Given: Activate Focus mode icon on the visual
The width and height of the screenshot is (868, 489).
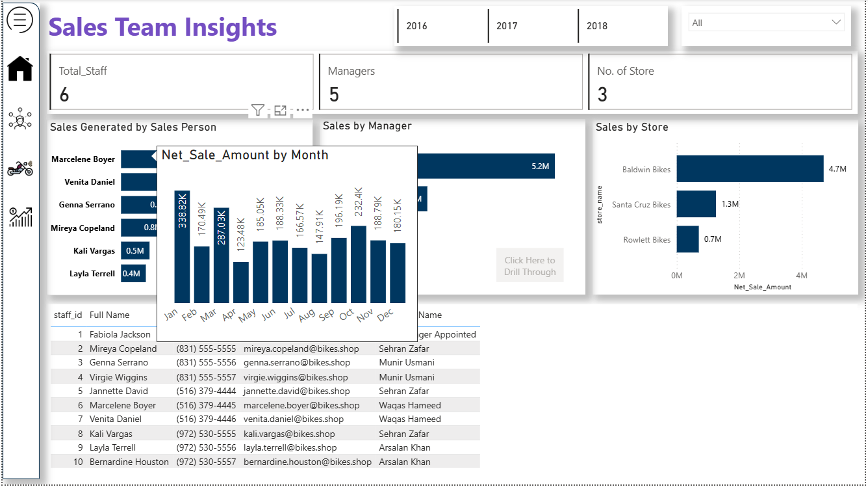Looking at the screenshot, I should coord(280,111).
